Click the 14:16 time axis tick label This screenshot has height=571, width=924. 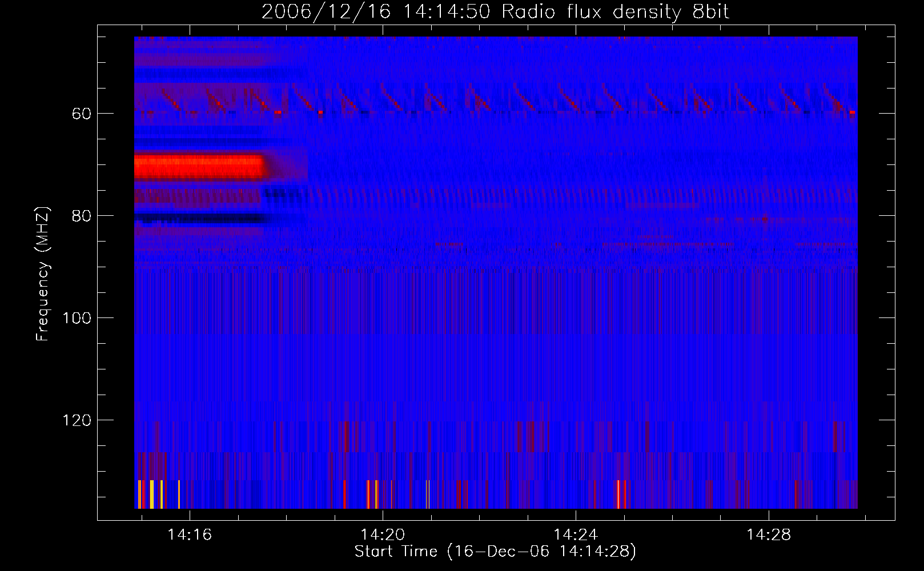pyautogui.click(x=189, y=534)
